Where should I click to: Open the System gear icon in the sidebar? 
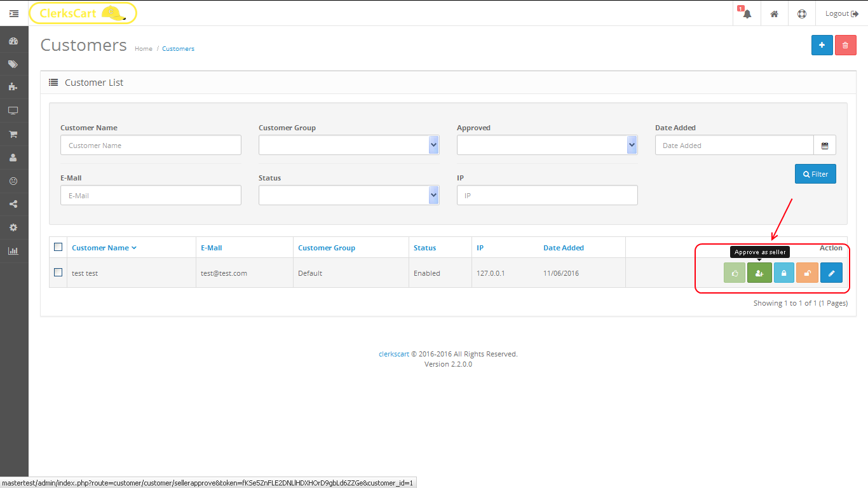[13, 227]
